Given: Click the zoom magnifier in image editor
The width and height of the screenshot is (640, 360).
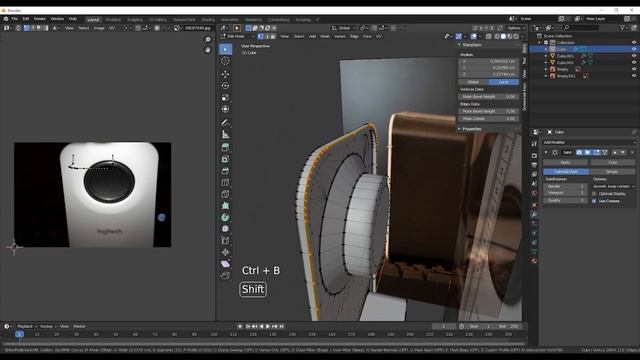Looking at the screenshot, I should pyautogui.click(x=208, y=40).
